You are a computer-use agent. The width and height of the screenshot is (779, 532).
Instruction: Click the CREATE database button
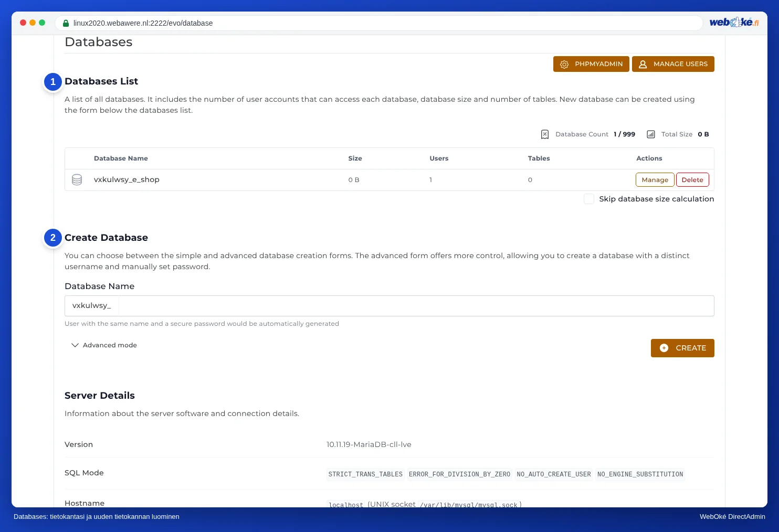click(682, 348)
